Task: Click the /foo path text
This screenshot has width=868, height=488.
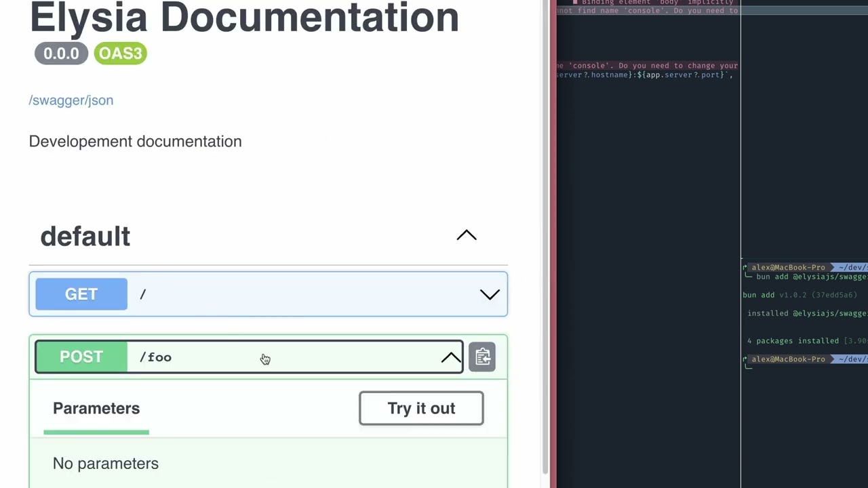Action: tap(155, 357)
